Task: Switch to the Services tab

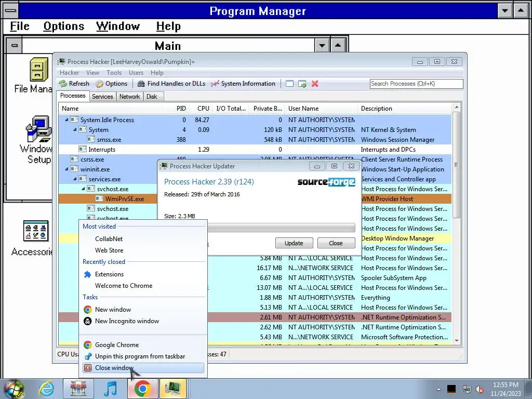Action: click(x=102, y=97)
